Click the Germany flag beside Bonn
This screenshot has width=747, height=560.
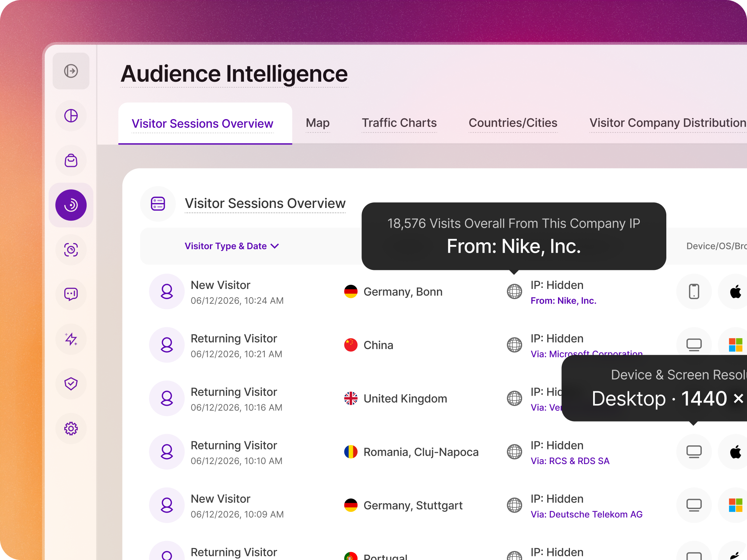click(351, 292)
